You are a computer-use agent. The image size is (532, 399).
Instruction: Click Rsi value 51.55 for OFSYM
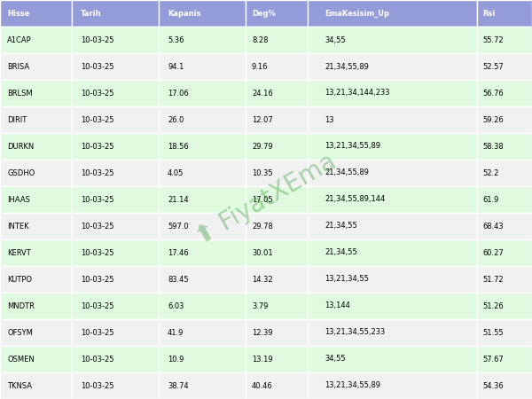493,332
